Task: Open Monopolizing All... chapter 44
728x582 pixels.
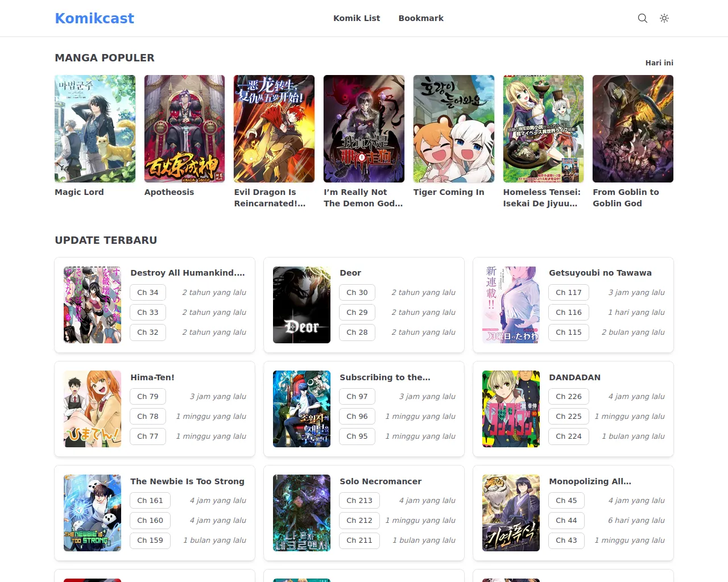Action: click(566, 521)
